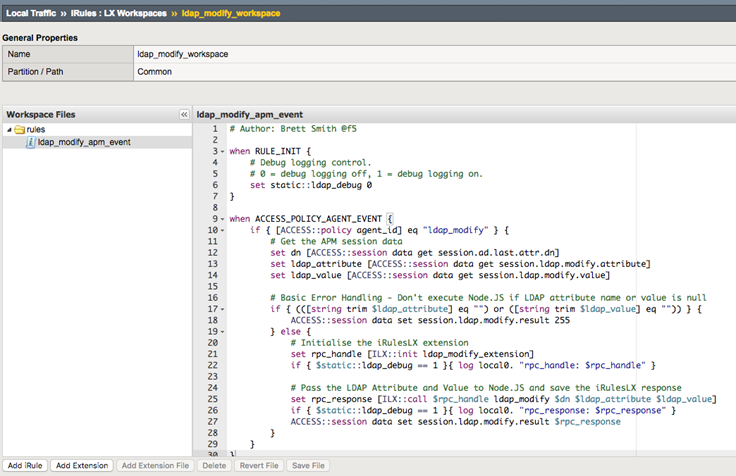Click the Add Extension File button

(x=154, y=466)
